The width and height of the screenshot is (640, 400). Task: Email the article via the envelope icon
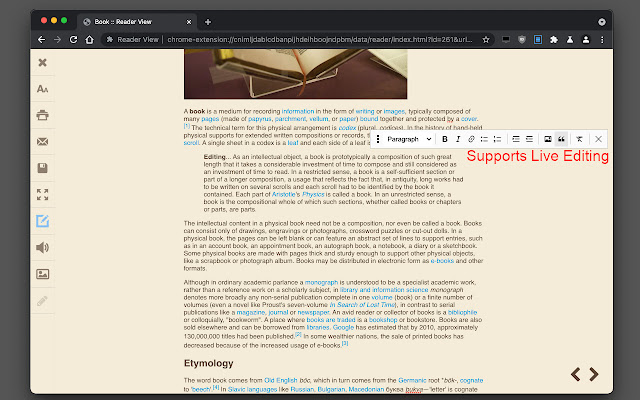pyautogui.click(x=42, y=142)
